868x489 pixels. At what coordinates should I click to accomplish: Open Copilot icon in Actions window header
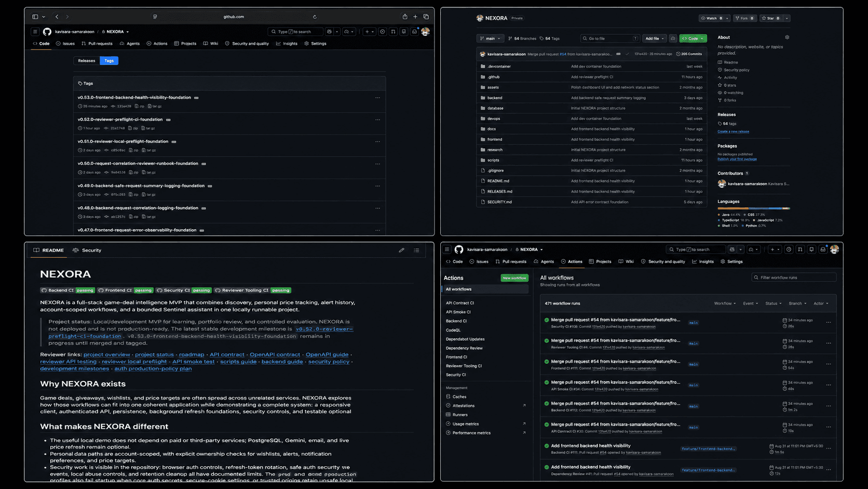click(732, 249)
